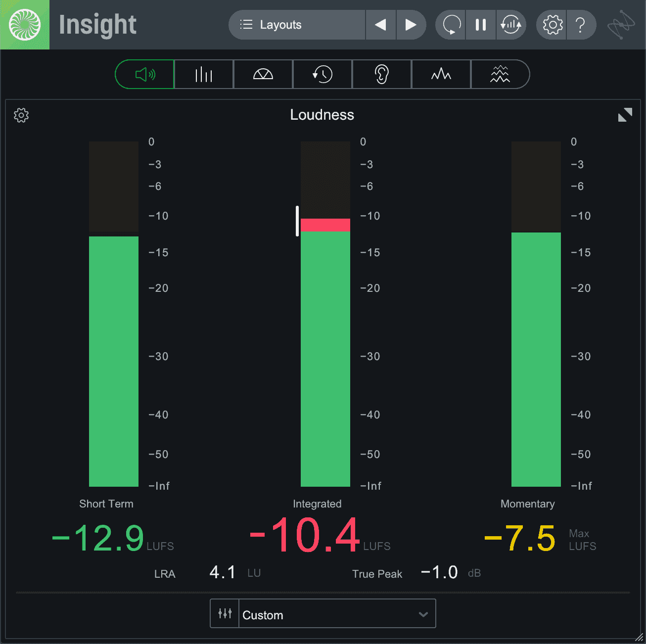Go to previous layout arrow
646x644 pixels.
coord(380,25)
